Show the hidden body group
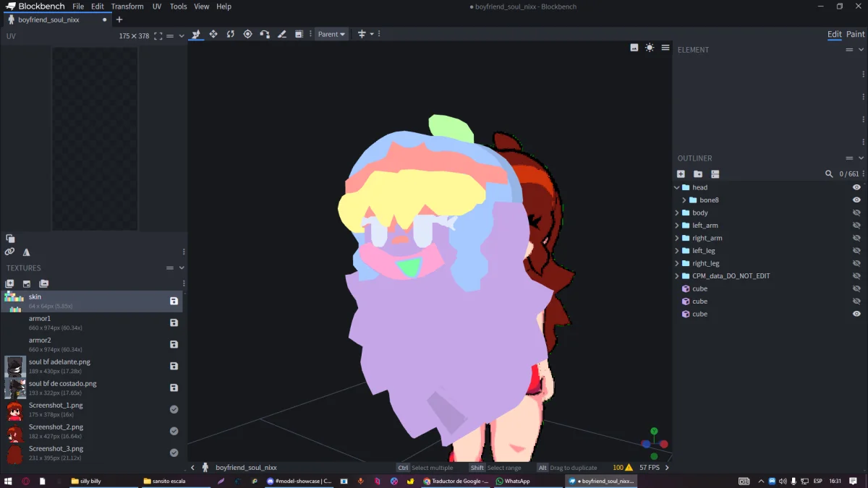Viewport: 868px width, 488px height. click(856, 213)
